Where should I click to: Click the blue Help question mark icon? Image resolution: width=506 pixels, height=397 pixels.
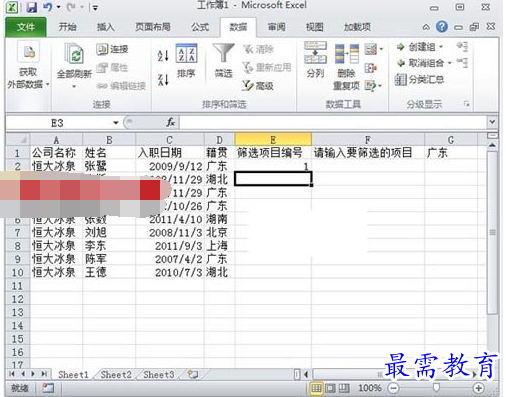tap(442, 27)
